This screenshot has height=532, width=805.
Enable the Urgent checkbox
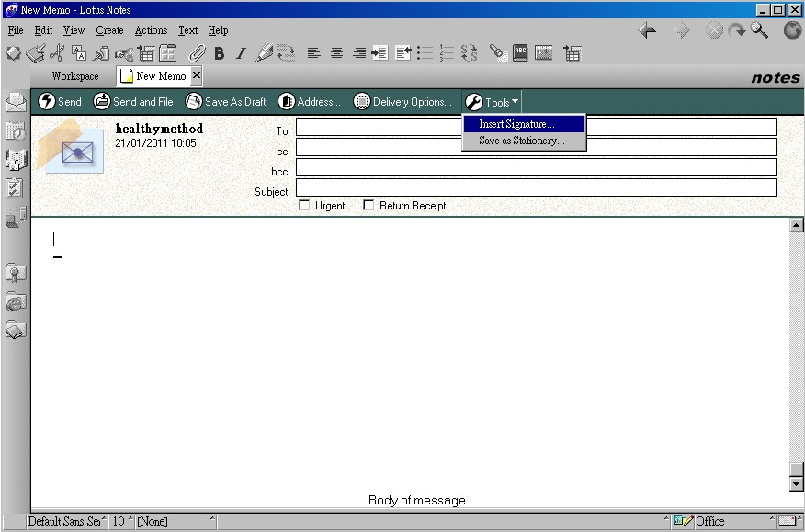[x=304, y=205]
